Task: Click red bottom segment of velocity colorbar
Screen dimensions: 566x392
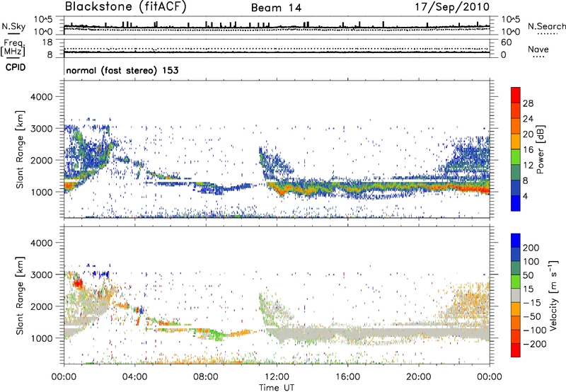Action: click(516, 350)
